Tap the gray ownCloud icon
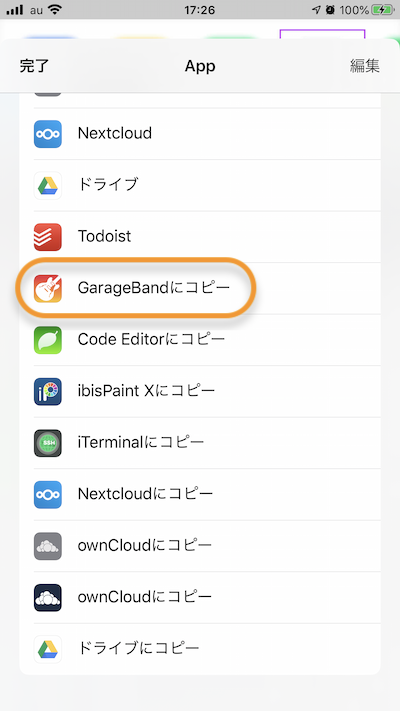 click(x=48, y=545)
